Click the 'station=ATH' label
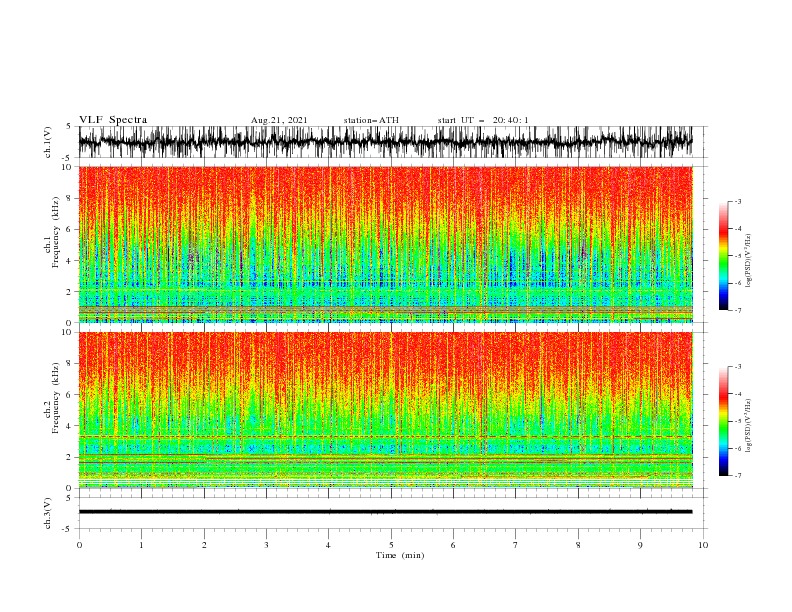Screen dimensions: 792x612 pos(371,120)
